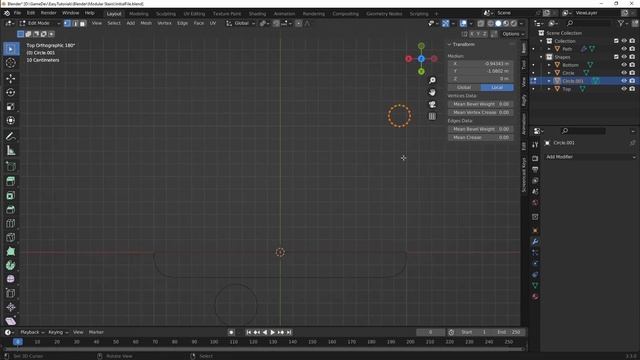Screen dimensions: 640x360
Task: Jump to the last frame
Action: pos(289,332)
